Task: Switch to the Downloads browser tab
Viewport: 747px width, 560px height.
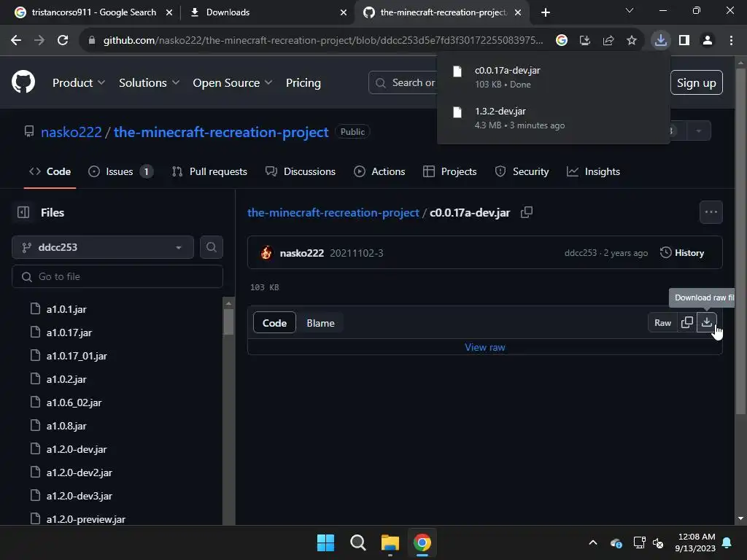Action: [268, 12]
